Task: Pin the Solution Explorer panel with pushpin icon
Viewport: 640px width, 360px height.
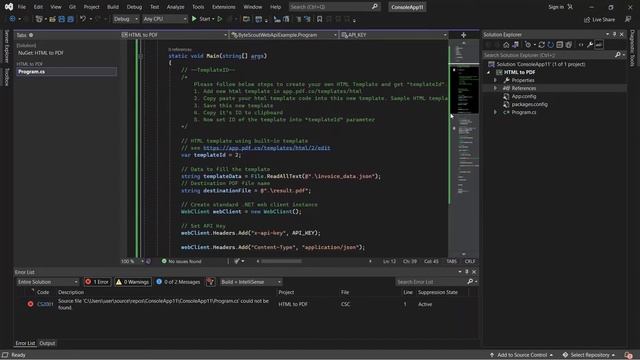Action: pyautogui.click(x=614, y=35)
